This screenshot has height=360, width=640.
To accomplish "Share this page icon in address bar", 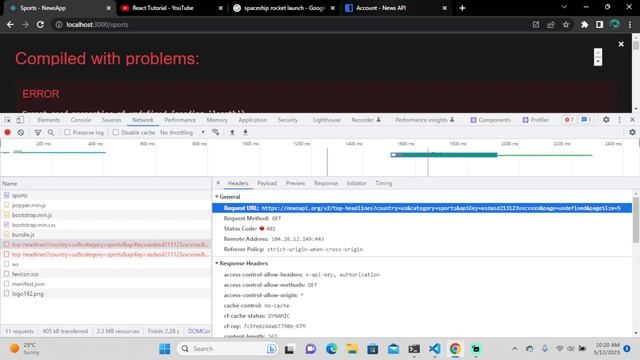I will pos(551,24).
